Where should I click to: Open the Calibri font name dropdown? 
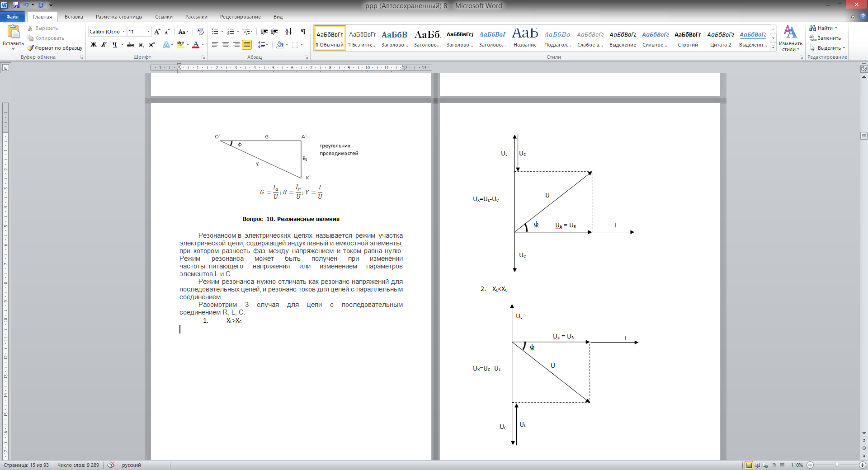[123, 32]
